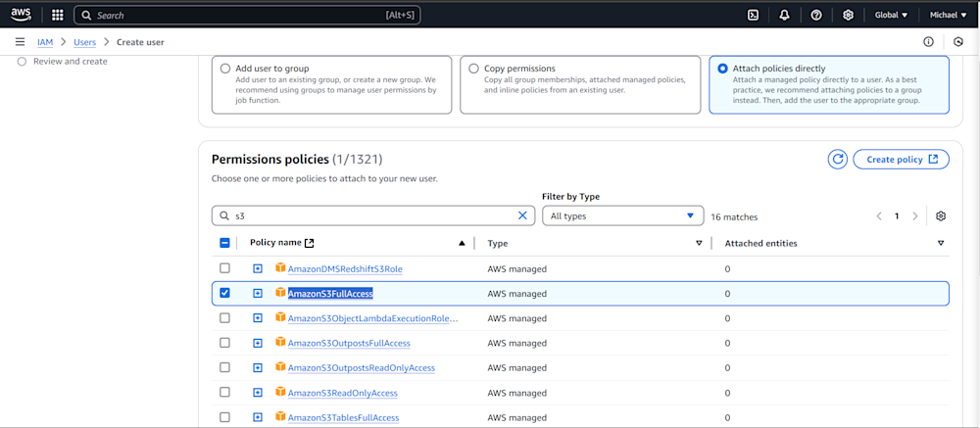980x428 pixels.
Task: Select the Add user to group option
Action: point(225,69)
